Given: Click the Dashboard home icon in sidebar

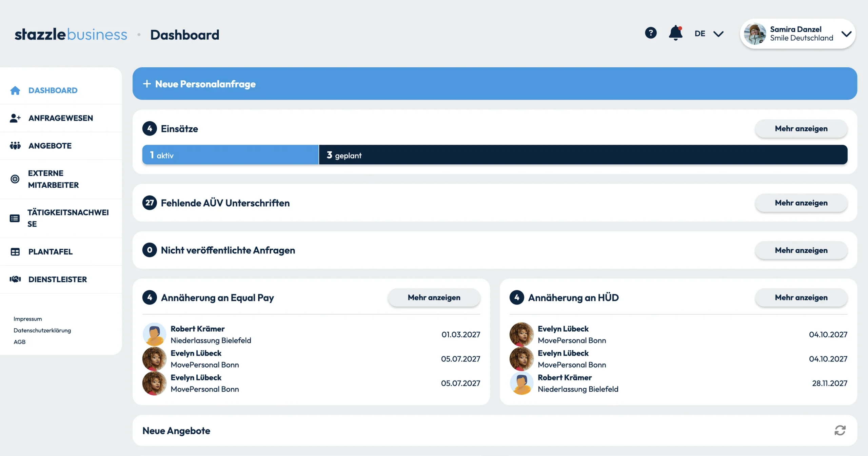Looking at the screenshot, I should 15,90.
